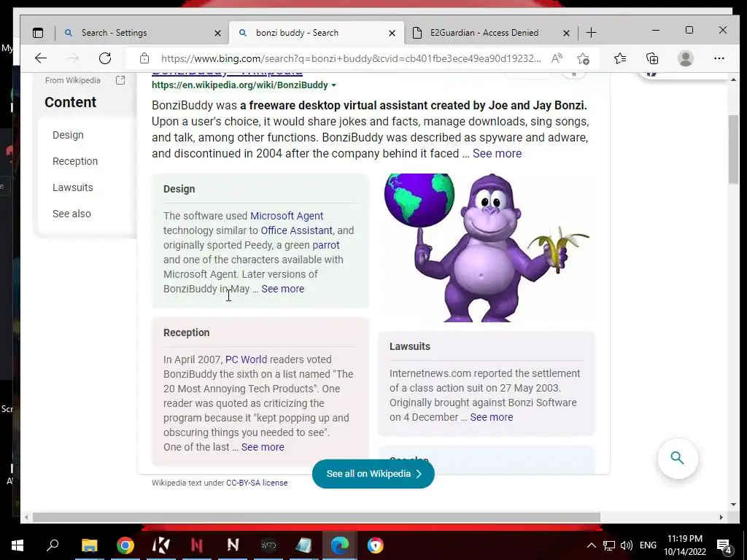Image resolution: width=747 pixels, height=560 pixels.
Task: Show hidden system tray icons
Action: click(591, 545)
